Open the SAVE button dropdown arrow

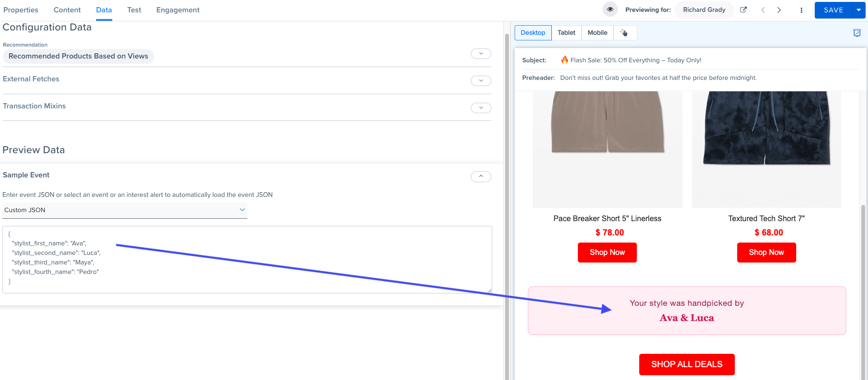click(x=859, y=10)
